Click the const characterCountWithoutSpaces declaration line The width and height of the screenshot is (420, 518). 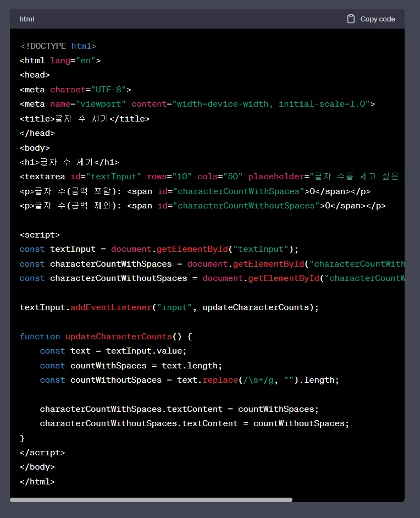click(212, 278)
